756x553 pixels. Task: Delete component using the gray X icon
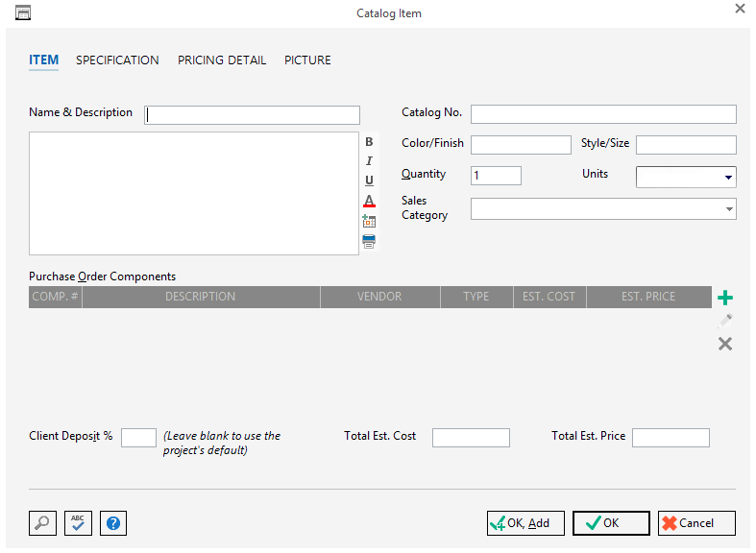[x=725, y=344]
